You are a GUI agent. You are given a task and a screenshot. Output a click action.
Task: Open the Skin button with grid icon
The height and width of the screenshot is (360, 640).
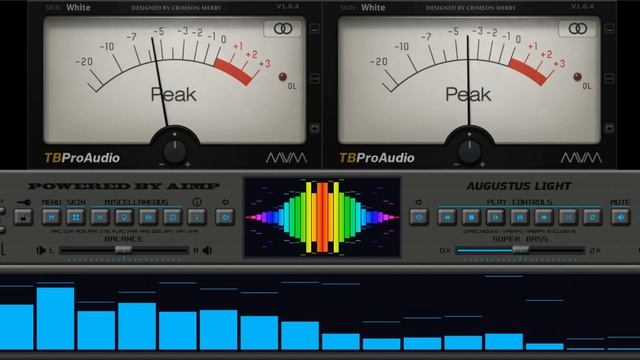(76, 217)
